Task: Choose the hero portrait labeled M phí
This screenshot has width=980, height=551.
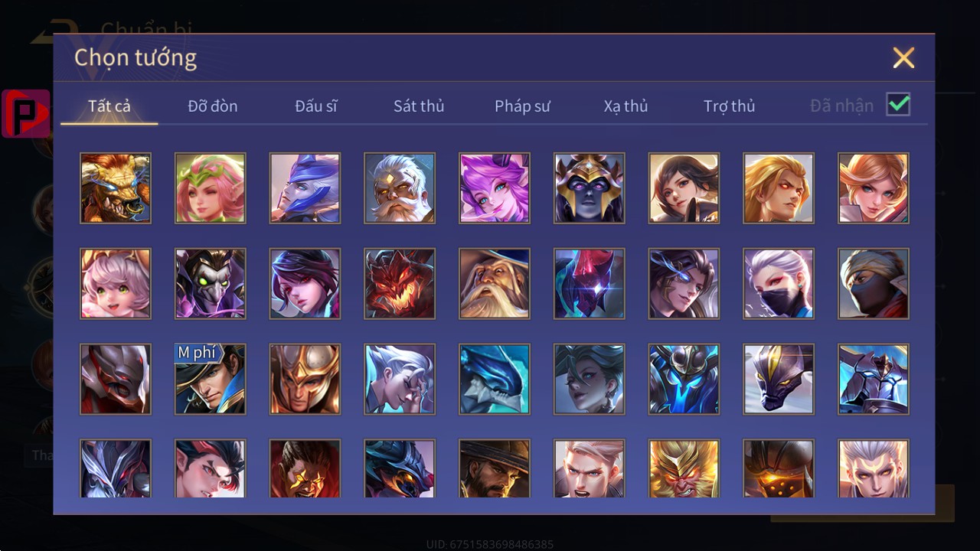Action: [211, 379]
